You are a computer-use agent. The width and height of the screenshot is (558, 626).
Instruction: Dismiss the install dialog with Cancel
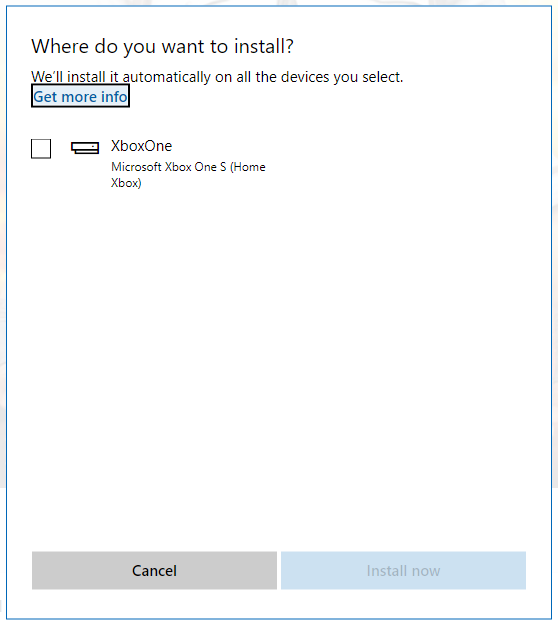click(154, 570)
